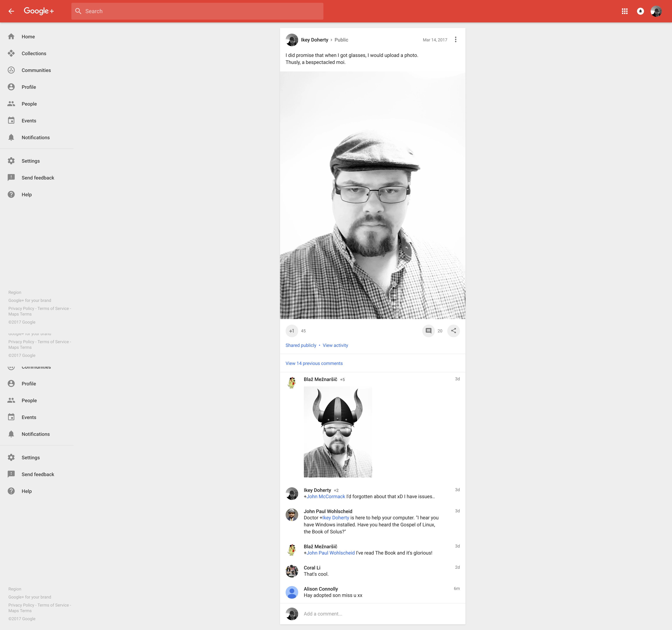
Task: Open Send feedback in the lower sidebar copy
Action: click(x=37, y=475)
